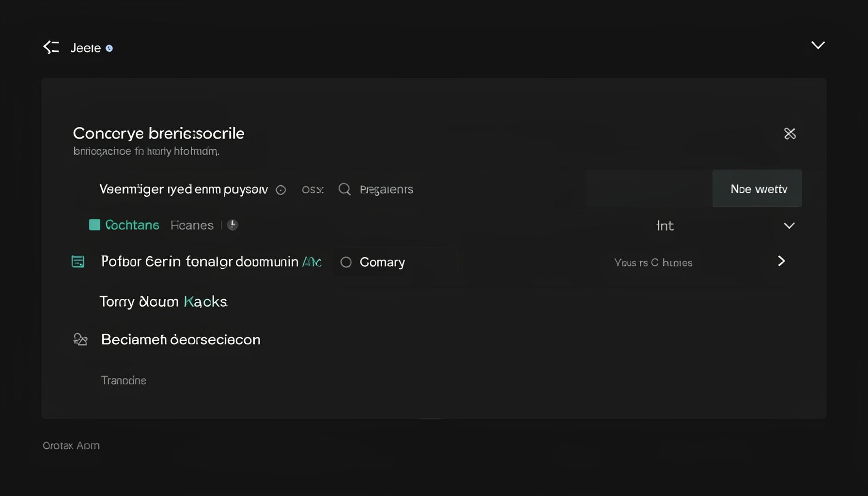This screenshot has height=496, width=868.
Task: Select the Cochtans tab label
Action: (132, 225)
